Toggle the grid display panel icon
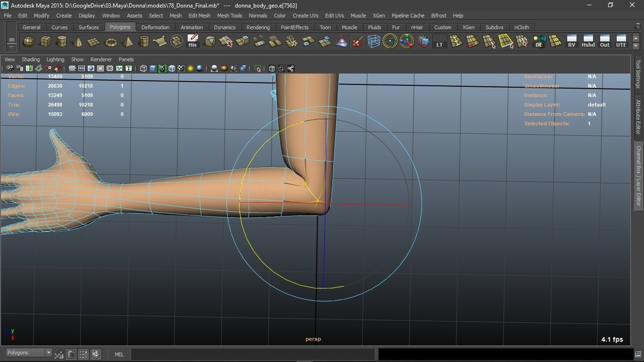The image size is (644, 362). pyautogui.click(x=72, y=68)
